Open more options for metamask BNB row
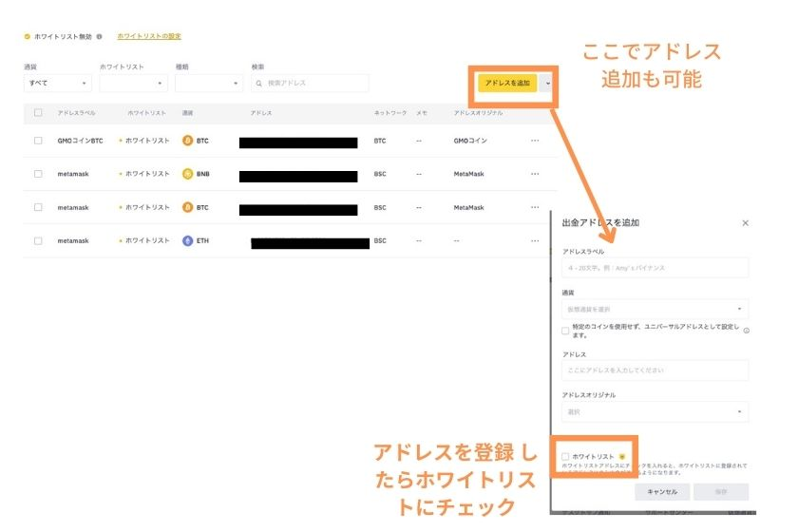This screenshot has width=798, height=532. (535, 174)
